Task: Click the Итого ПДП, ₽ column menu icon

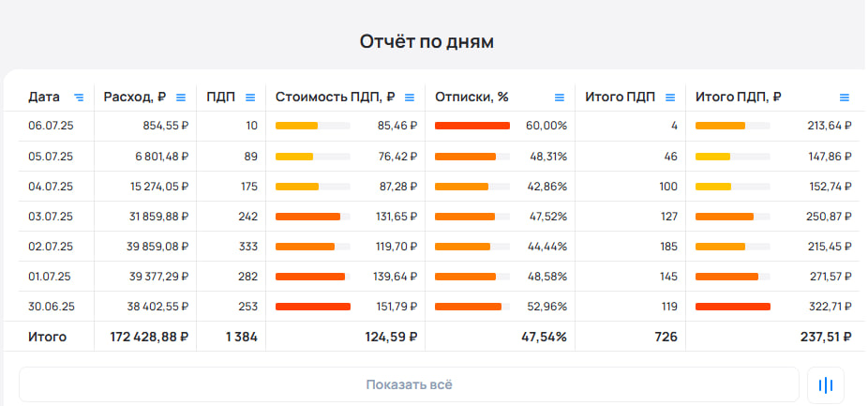Action: point(844,97)
